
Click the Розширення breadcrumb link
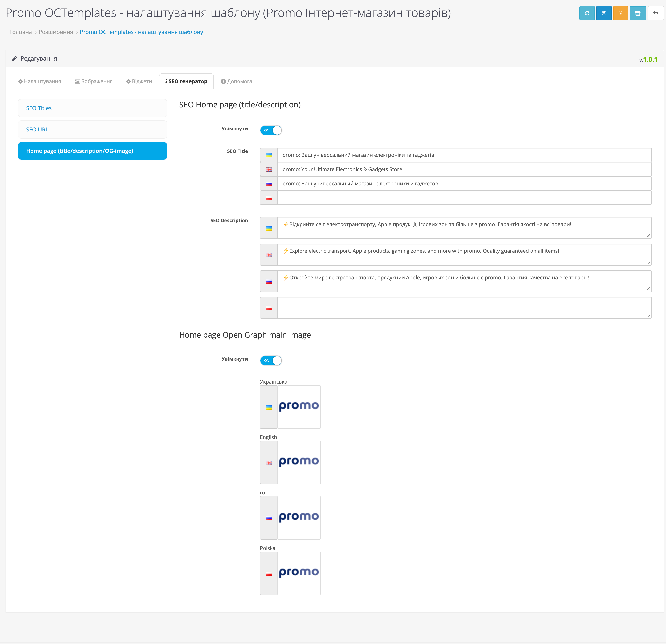(56, 32)
